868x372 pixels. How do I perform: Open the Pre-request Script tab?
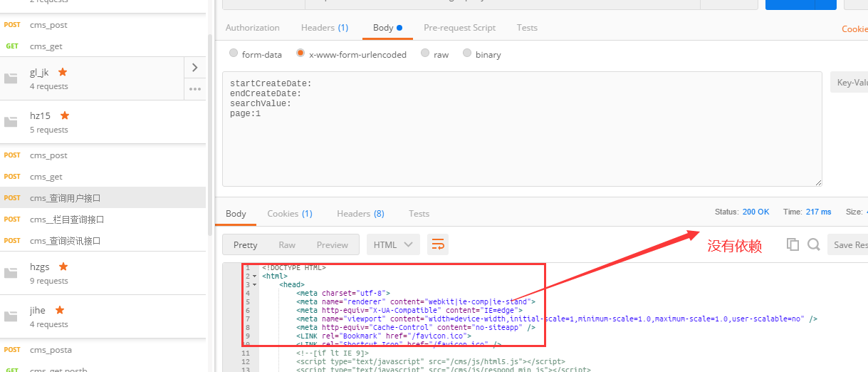click(459, 28)
